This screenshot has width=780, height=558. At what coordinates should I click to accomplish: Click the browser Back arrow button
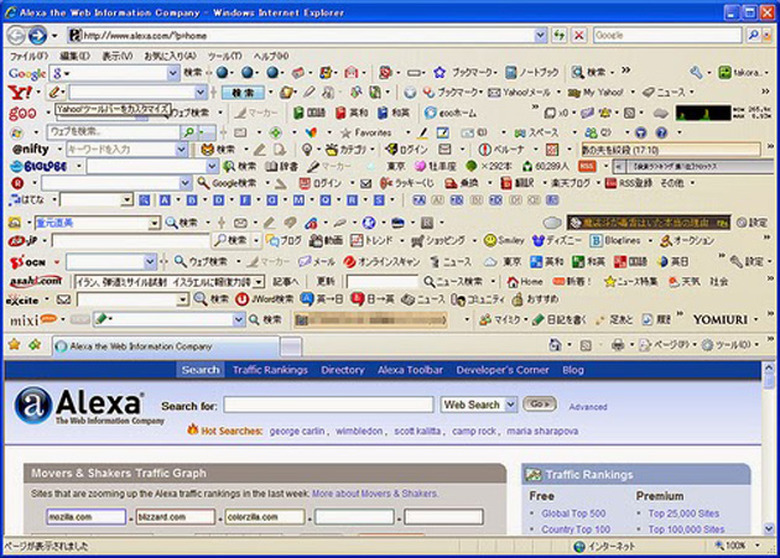coord(16,35)
